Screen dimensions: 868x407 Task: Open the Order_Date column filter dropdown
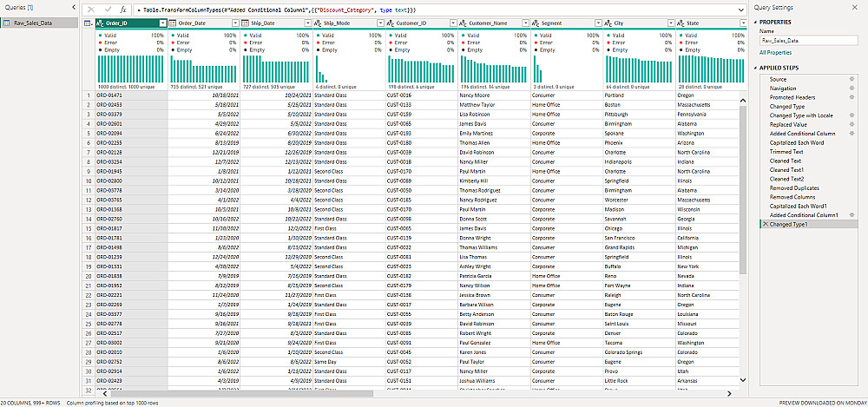(x=235, y=23)
